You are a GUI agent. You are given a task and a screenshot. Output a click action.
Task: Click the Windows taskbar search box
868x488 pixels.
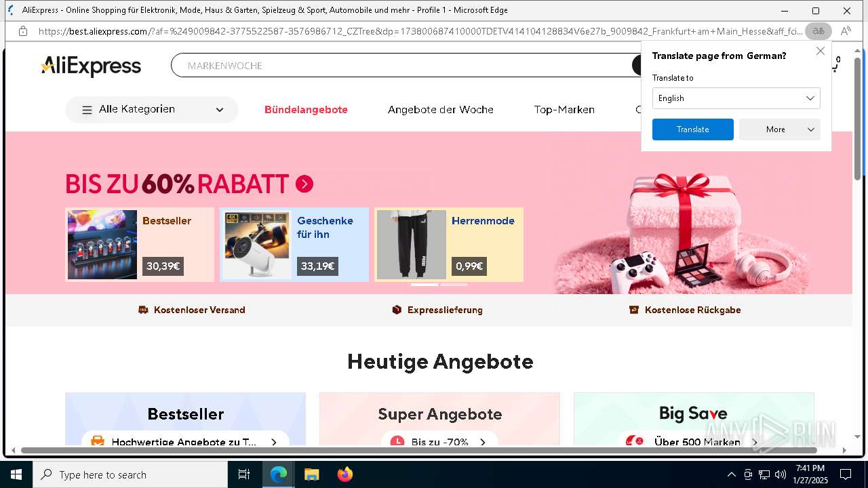pos(130,474)
